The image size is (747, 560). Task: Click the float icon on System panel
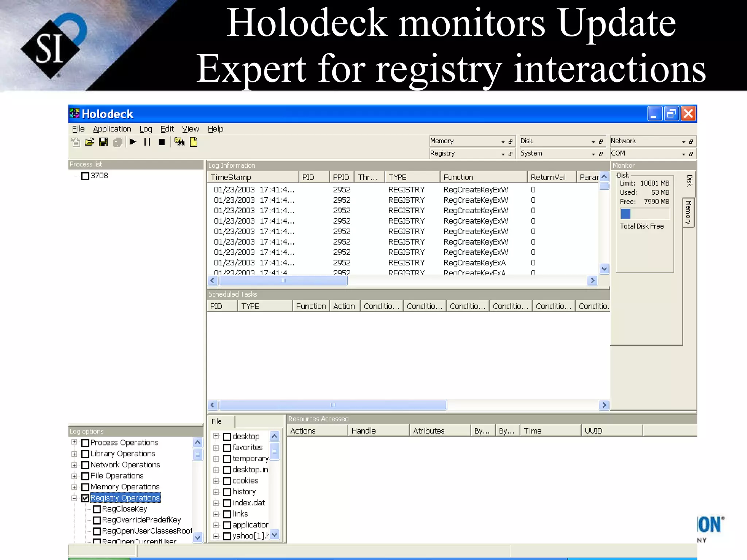pyautogui.click(x=601, y=154)
